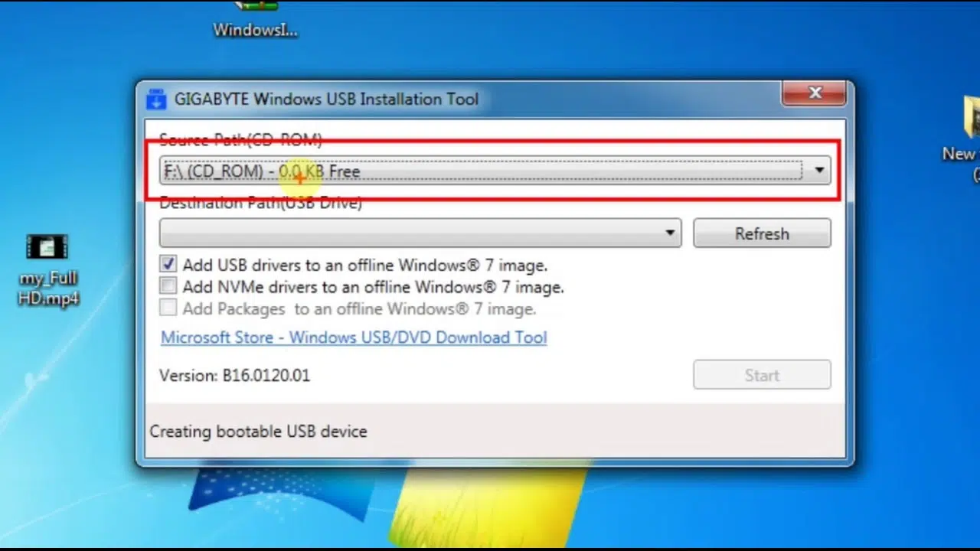This screenshot has height=551, width=980.
Task: Click the greyed Add Packages checkbox
Action: [x=168, y=308]
